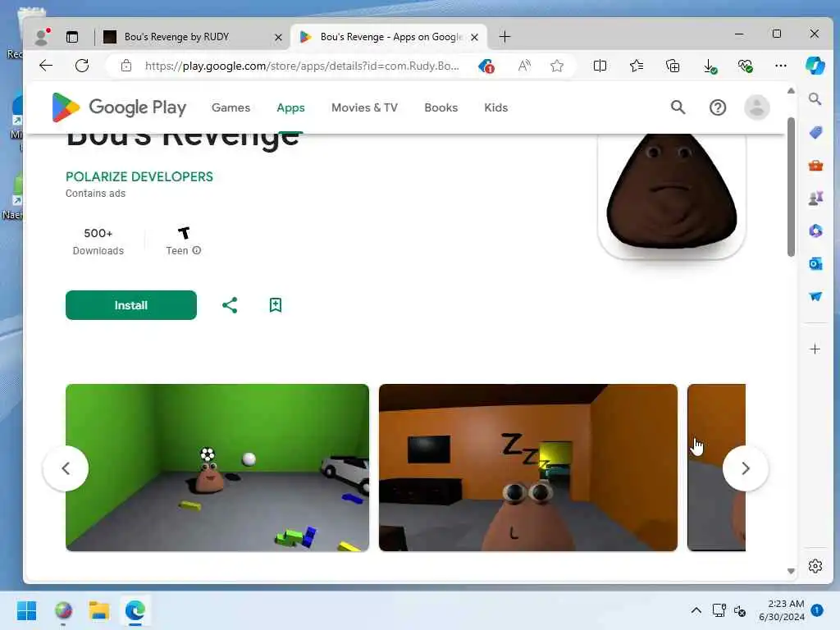Click Edge icon in taskbar

pyautogui.click(x=135, y=610)
